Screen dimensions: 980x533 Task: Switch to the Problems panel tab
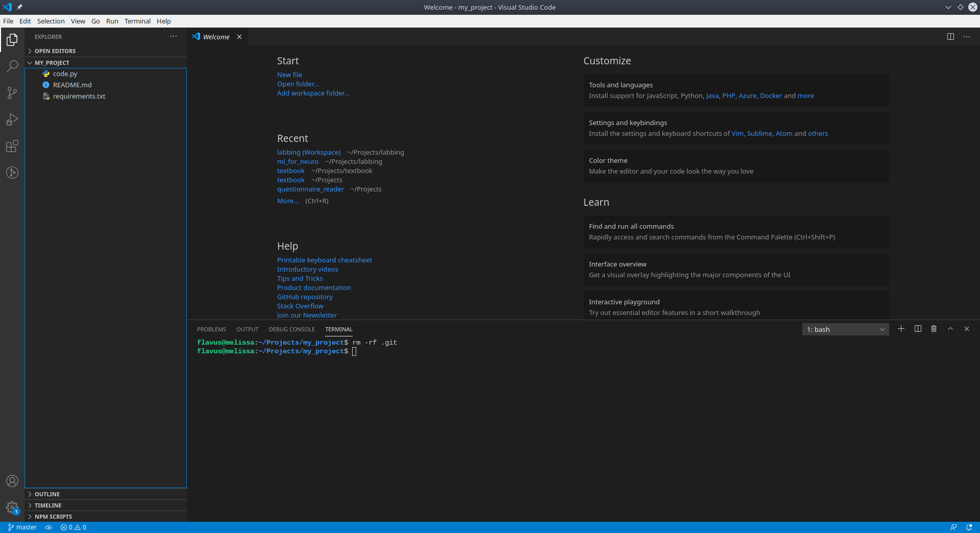point(211,329)
